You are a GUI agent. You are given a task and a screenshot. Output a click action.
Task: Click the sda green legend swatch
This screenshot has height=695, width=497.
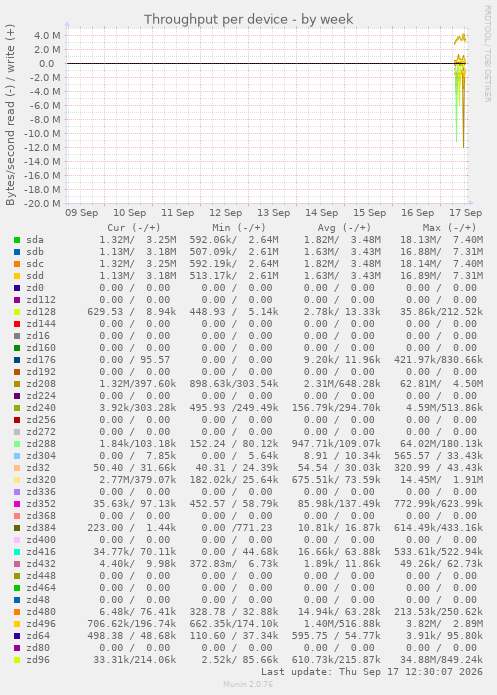coord(17,240)
